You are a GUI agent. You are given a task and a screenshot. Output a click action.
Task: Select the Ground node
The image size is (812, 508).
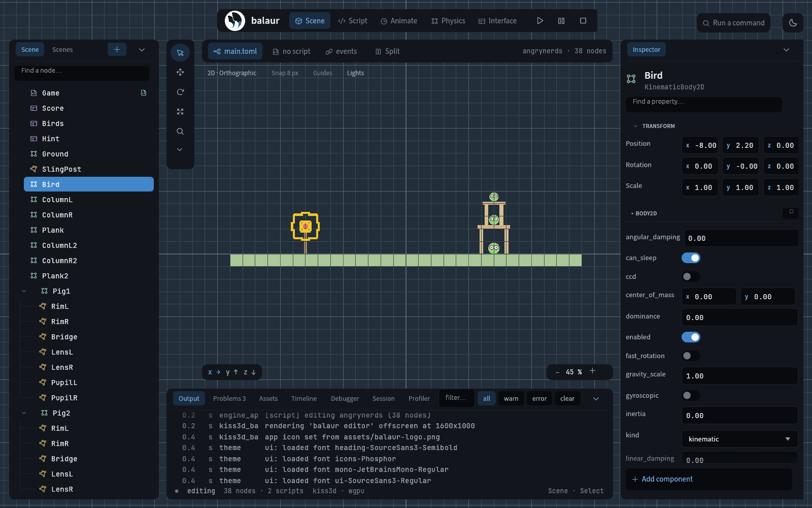89,154
